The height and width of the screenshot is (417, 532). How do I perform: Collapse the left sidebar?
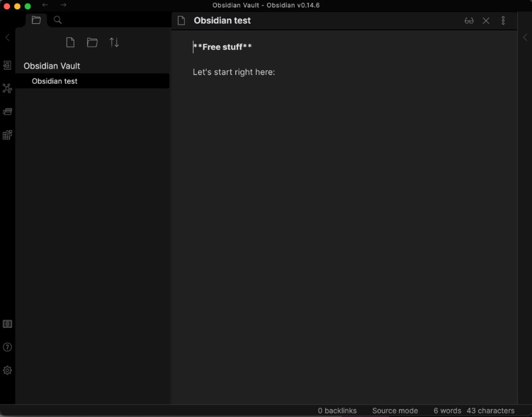coord(7,37)
